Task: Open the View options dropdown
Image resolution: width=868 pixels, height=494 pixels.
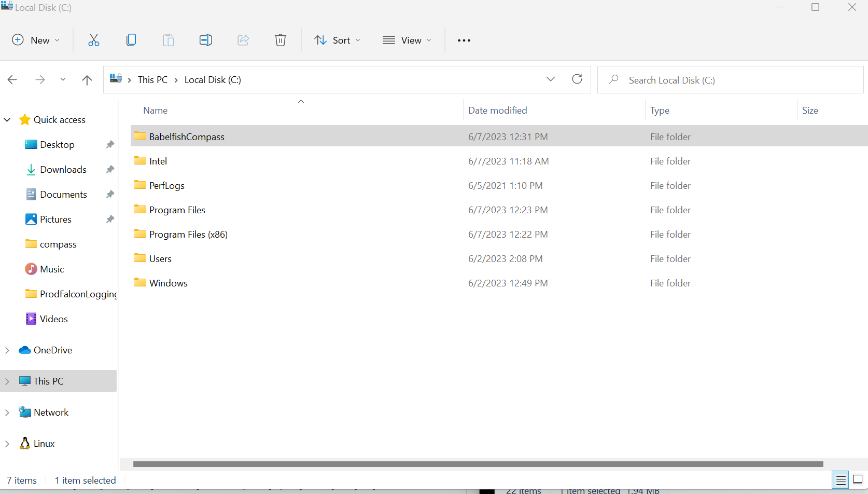Action: 407,40
